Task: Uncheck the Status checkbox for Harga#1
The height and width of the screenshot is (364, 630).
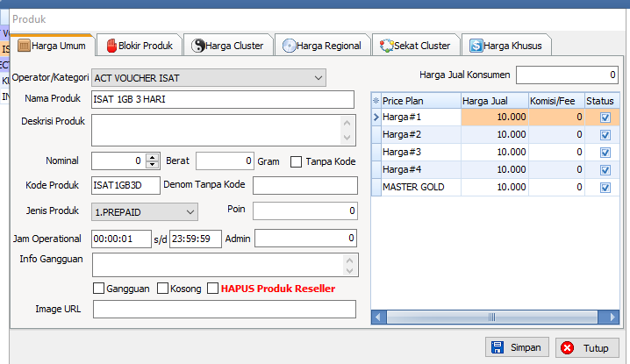Action: pos(605,118)
